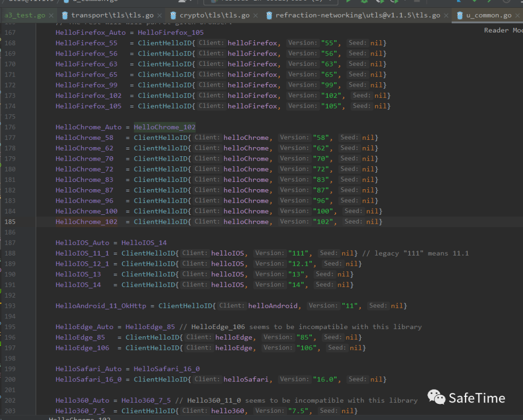
Task: Close the transport\tls\tls.go tab
Action: (x=159, y=15)
